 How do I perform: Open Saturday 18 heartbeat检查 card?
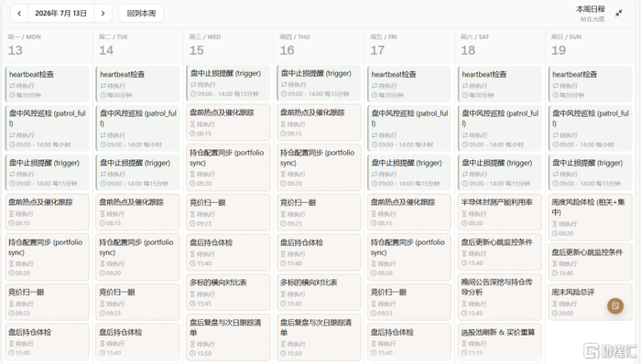pos(500,84)
